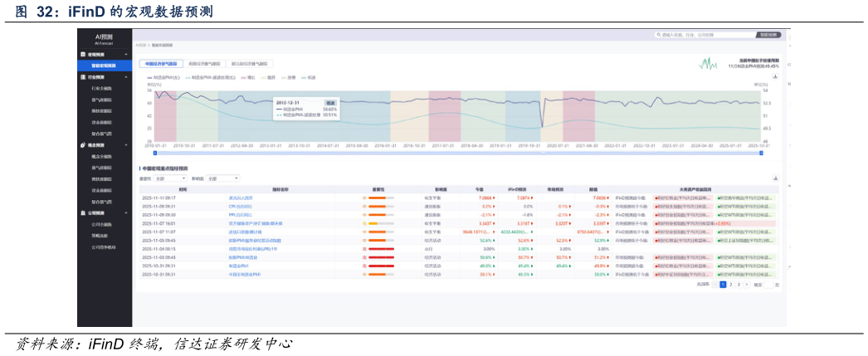Open the 影响面 filter dropdown

tap(222, 178)
